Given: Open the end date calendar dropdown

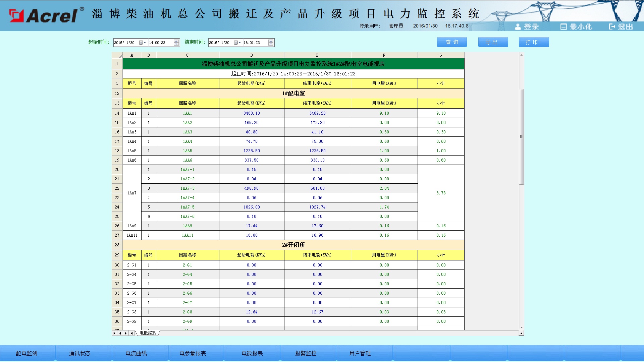Looking at the screenshot, I should click(x=237, y=43).
